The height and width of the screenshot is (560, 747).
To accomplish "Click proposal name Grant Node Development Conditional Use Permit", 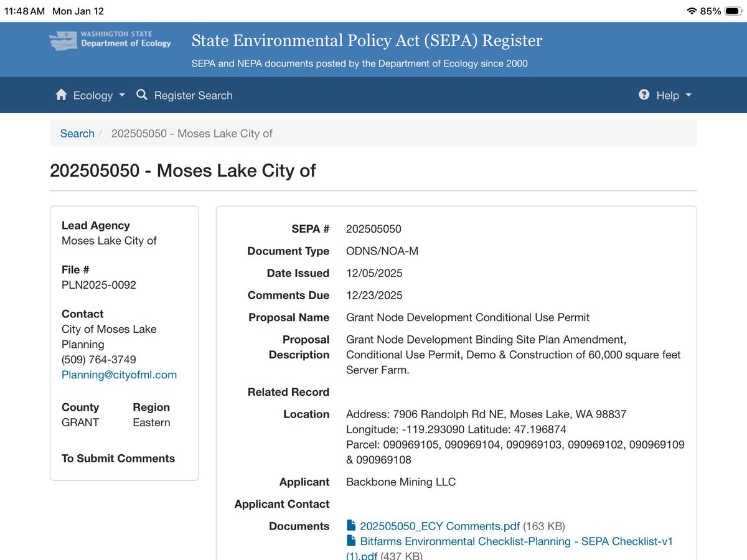I will coord(467,317).
